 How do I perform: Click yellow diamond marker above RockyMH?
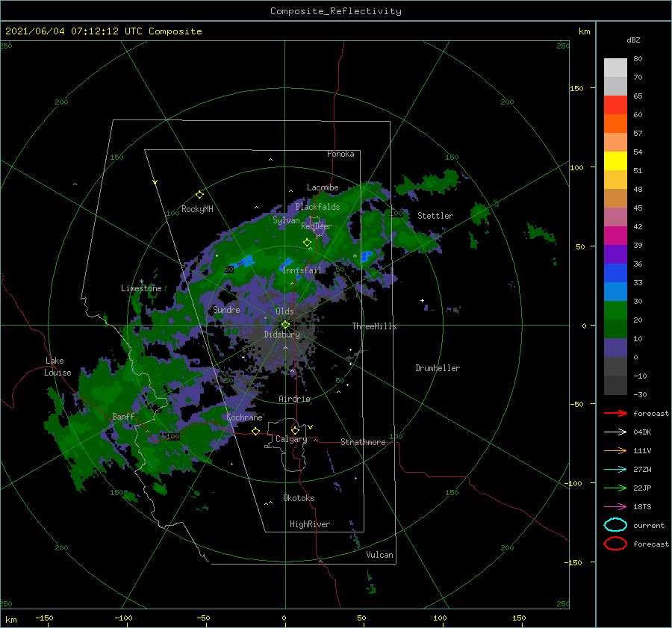tap(199, 195)
